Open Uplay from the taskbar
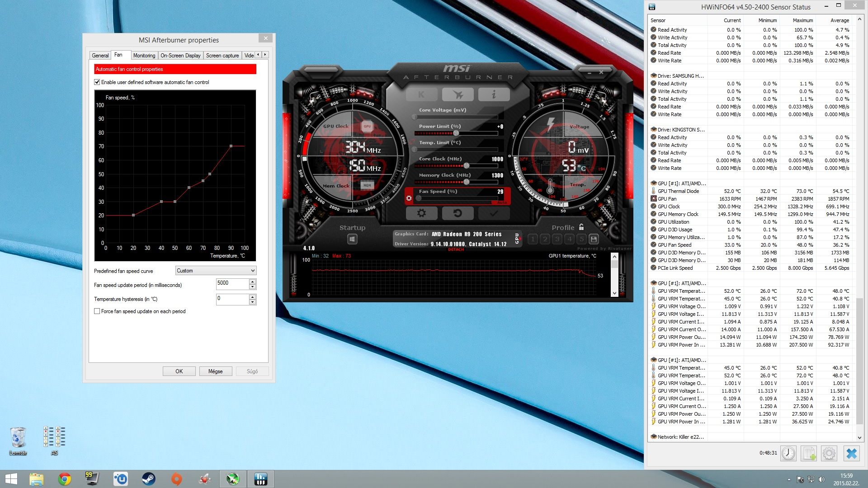 (120, 479)
